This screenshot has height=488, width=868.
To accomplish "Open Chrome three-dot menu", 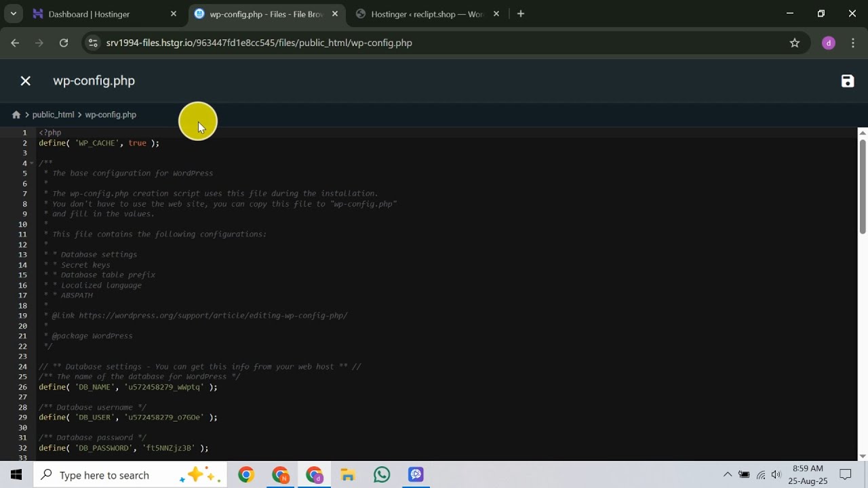I will coord(853,43).
